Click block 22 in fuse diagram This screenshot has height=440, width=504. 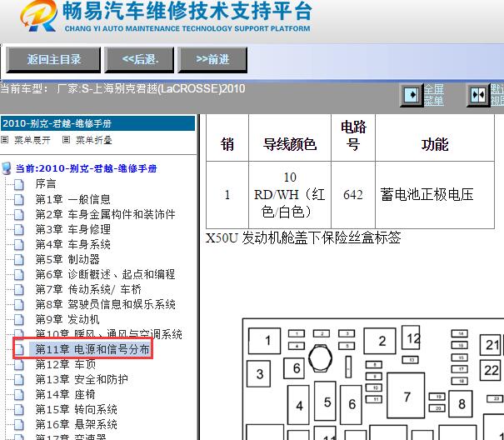(492, 370)
